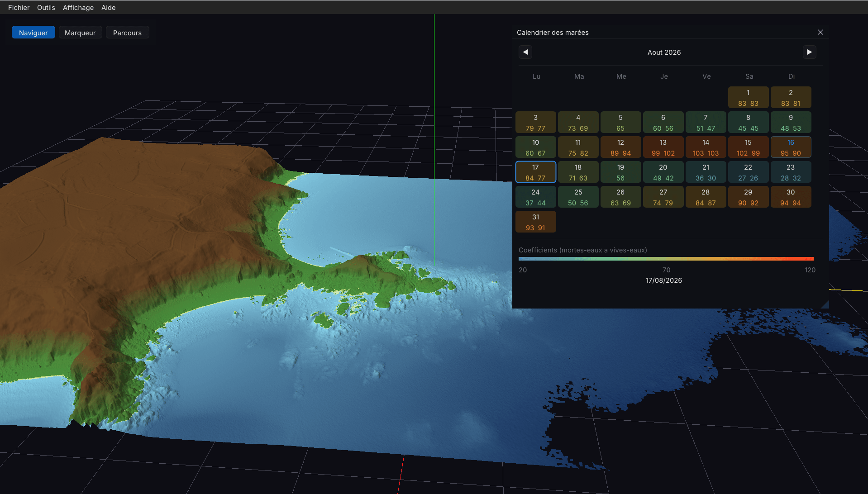Screen dimensions: 868x494
Task: Switch to Marqueur mode
Action: click(80, 33)
